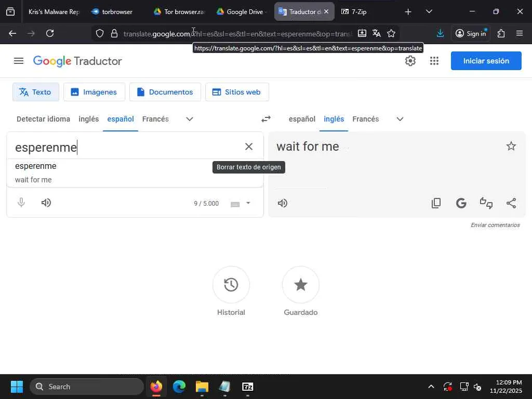Click Firefox translate page icon
The width and height of the screenshot is (532, 399).
376,33
